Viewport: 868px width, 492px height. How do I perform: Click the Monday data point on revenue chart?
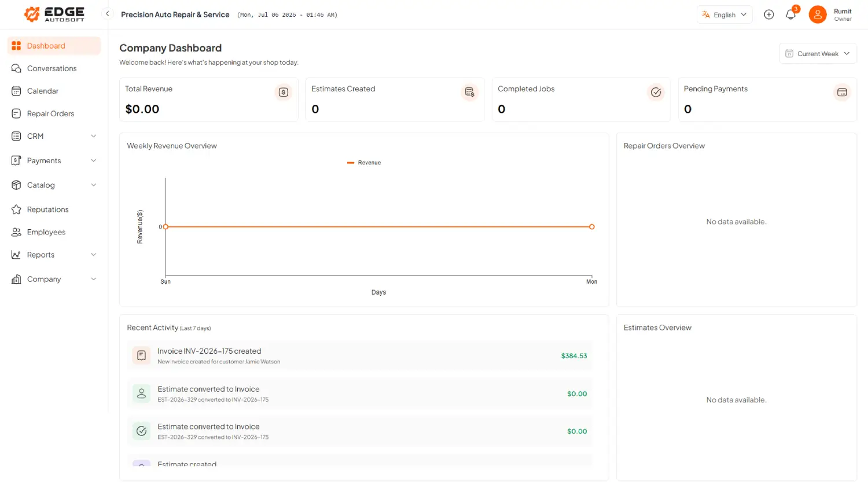pos(591,227)
